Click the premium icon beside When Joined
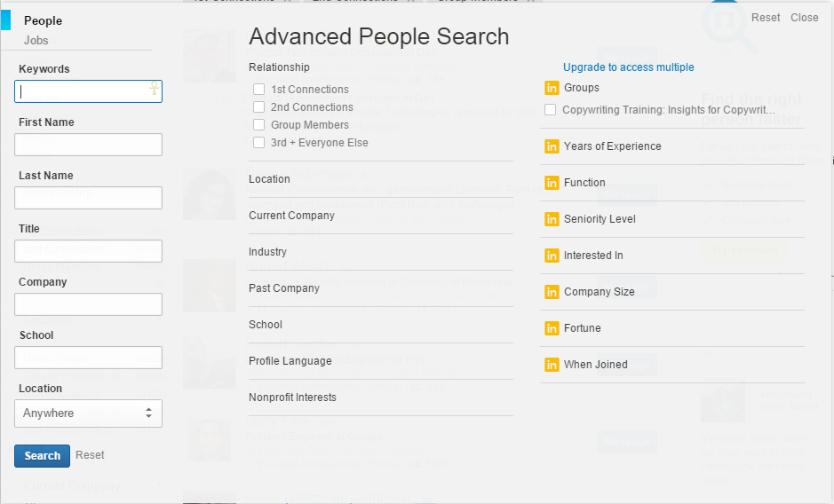 pyautogui.click(x=552, y=365)
